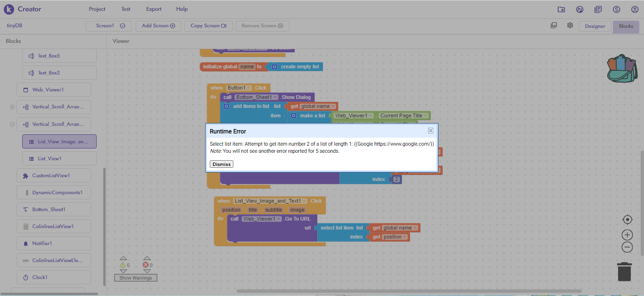Select CustomListView1 component
The image size is (644, 296).
pos(54,175)
